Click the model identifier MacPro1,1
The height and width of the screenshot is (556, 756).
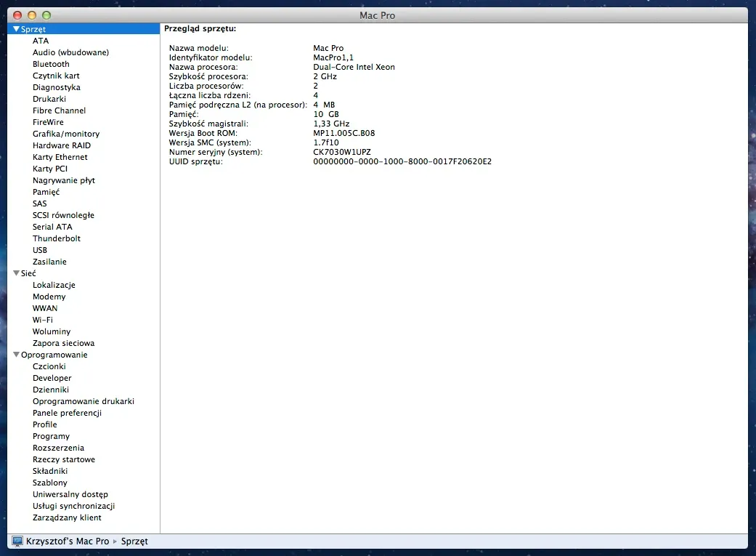tap(333, 57)
